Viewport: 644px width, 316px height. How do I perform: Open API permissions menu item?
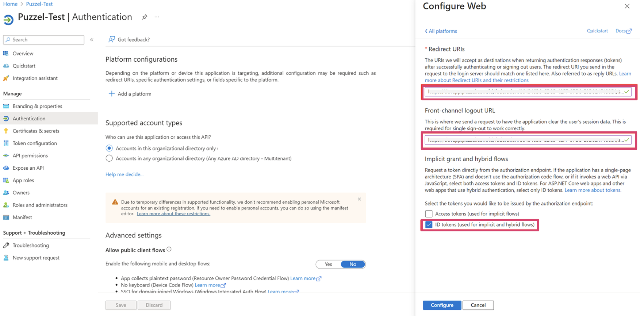click(30, 156)
